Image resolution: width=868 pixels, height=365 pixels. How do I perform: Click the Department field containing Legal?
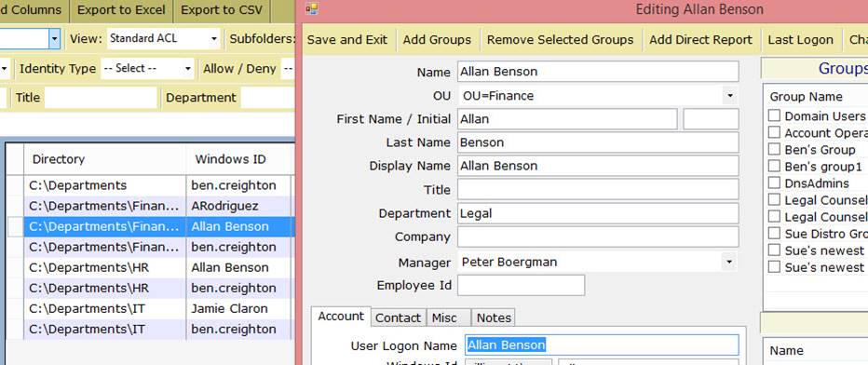(x=598, y=213)
